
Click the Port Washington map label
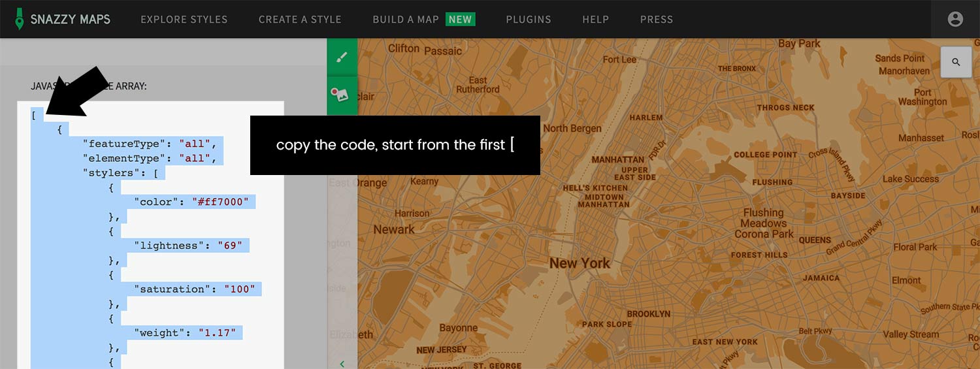click(923, 97)
